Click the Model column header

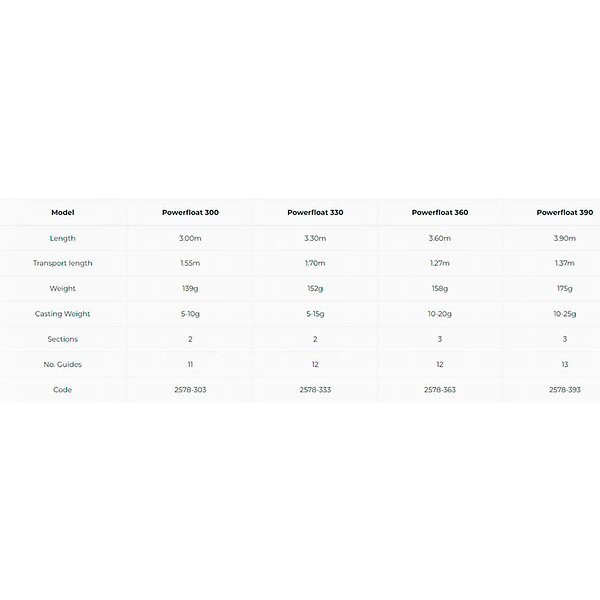point(63,213)
